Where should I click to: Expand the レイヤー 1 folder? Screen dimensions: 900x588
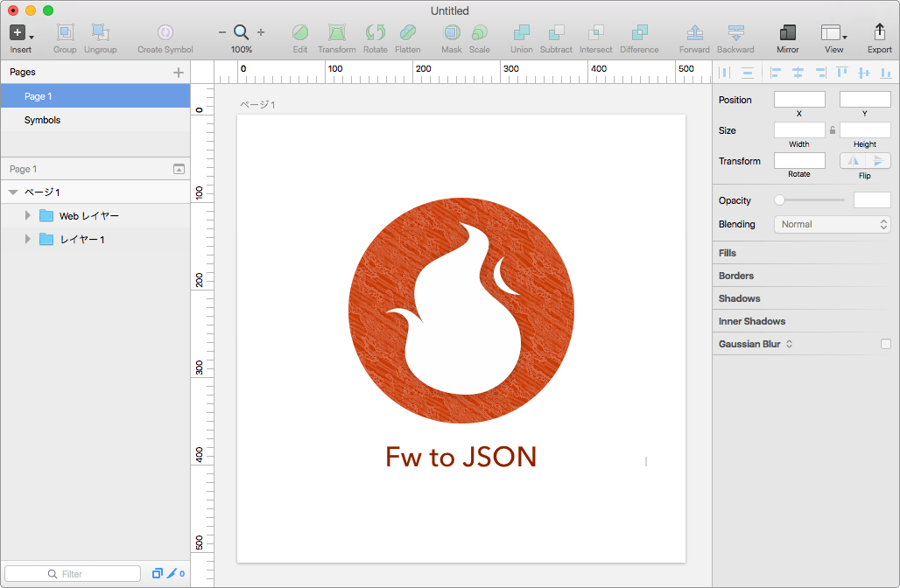pyautogui.click(x=28, y=240)
